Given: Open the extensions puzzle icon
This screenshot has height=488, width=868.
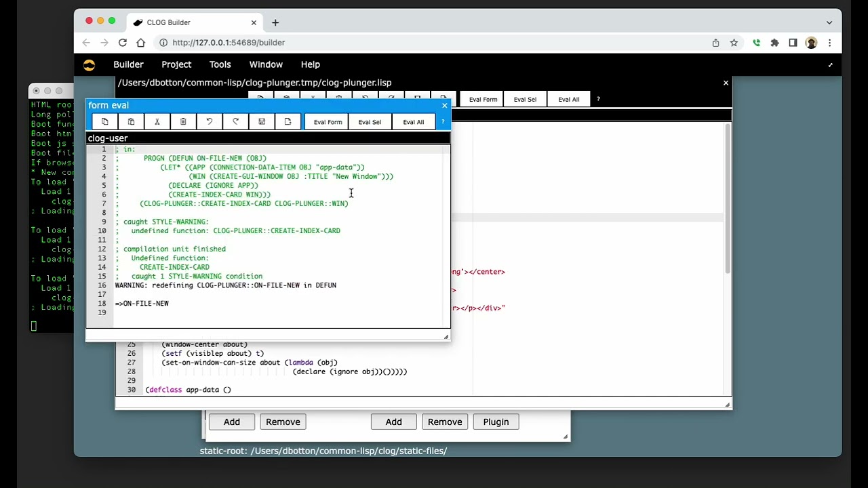Looking at the screenshot, I should pos(774,43).
